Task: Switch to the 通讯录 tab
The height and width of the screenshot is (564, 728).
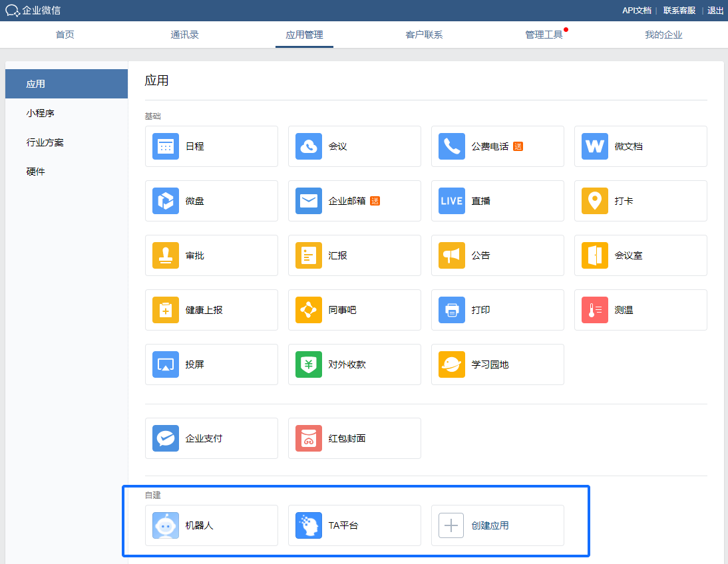Action: [184, 35]
